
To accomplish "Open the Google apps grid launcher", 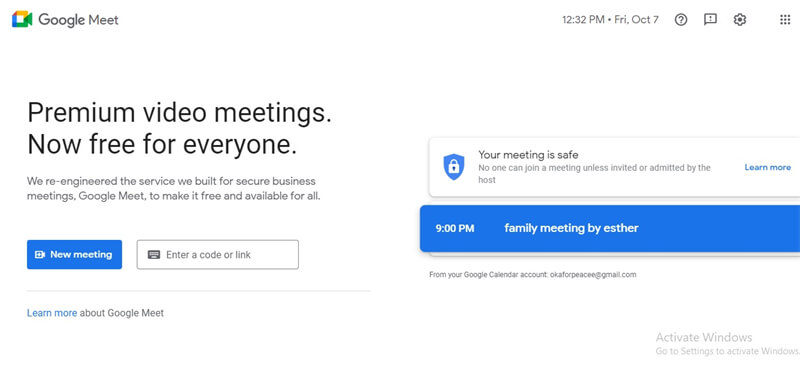I will coord(785,20).
